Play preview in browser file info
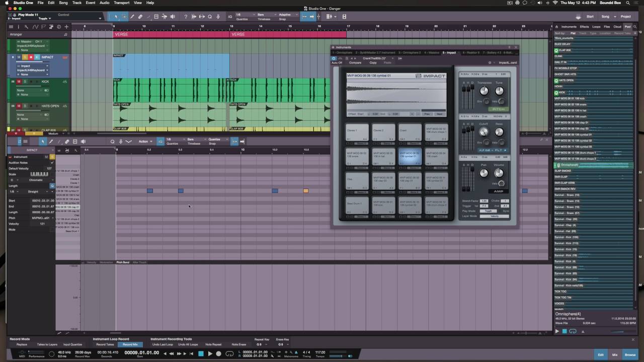644x362 pixels. 557,331
